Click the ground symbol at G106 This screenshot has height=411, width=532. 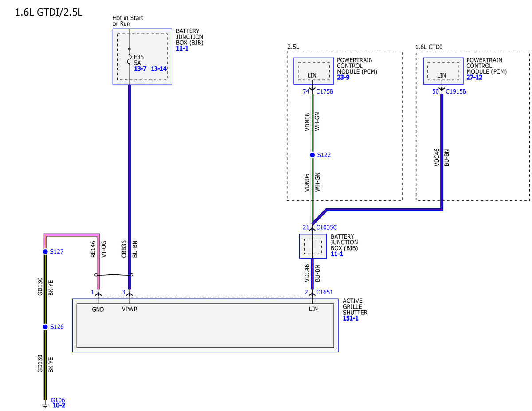pos(45,404)
